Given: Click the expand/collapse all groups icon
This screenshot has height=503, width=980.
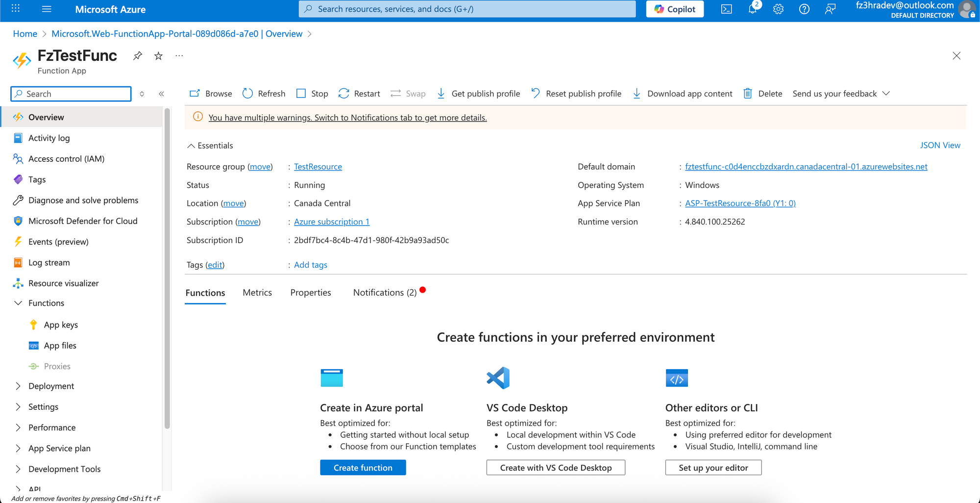Looking at the screenshot, I should pos(142,94).
